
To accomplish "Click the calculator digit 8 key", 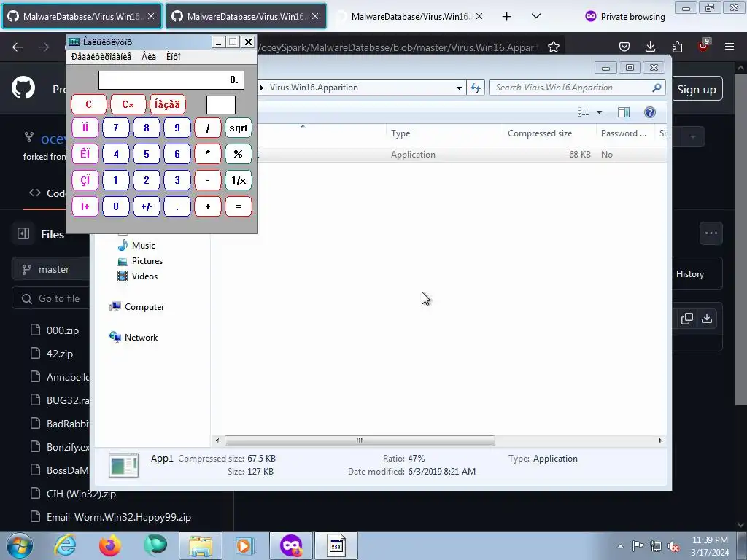I will click(x=146, y=128).
